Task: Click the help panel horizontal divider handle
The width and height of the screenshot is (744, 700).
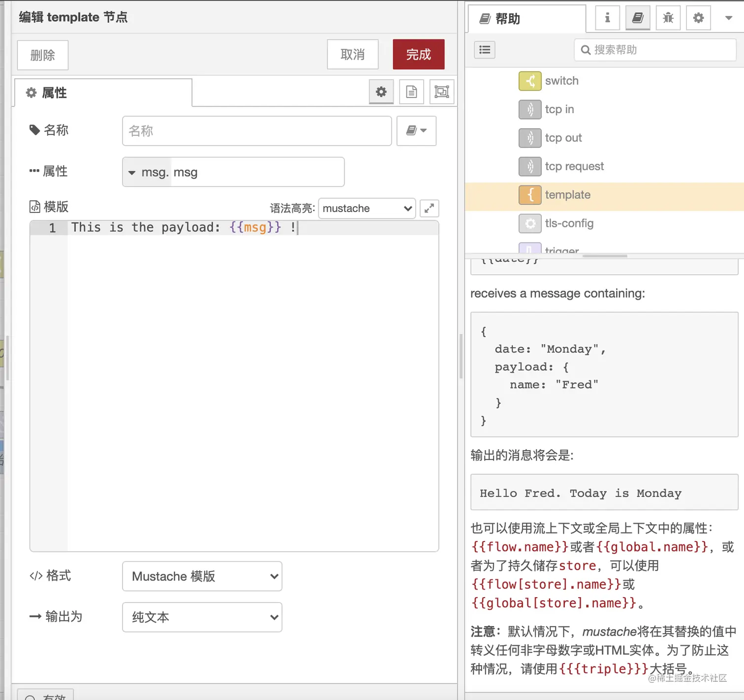Action: 605,256
